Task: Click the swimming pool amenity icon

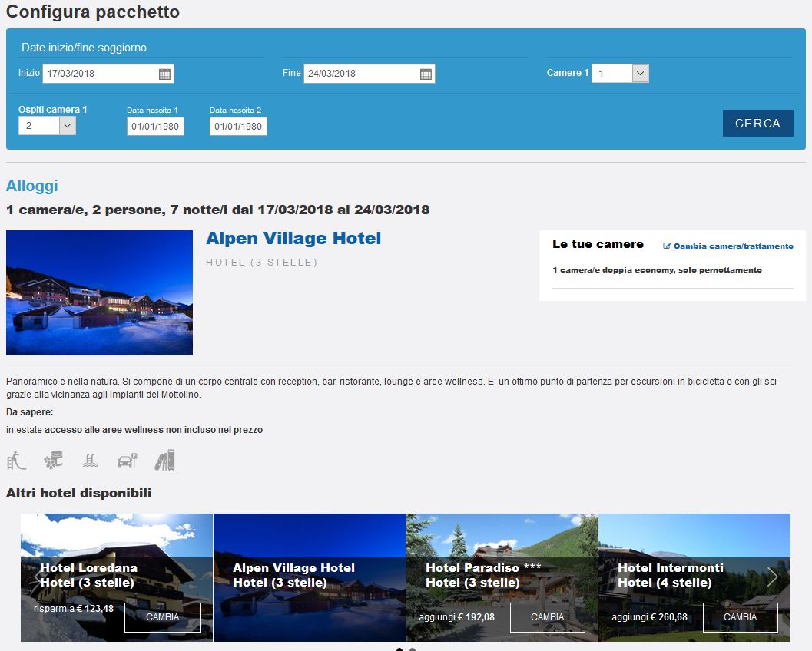Action: pos(91,460)
